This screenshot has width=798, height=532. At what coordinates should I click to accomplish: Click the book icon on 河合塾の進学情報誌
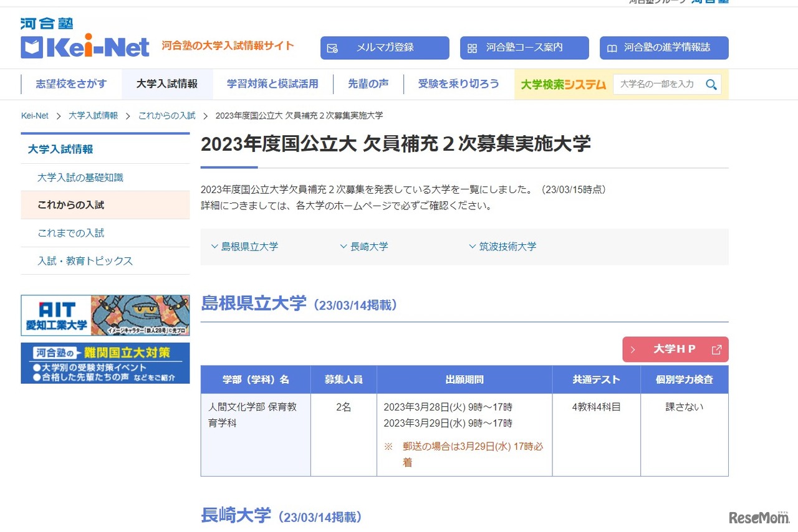(612, 48)
